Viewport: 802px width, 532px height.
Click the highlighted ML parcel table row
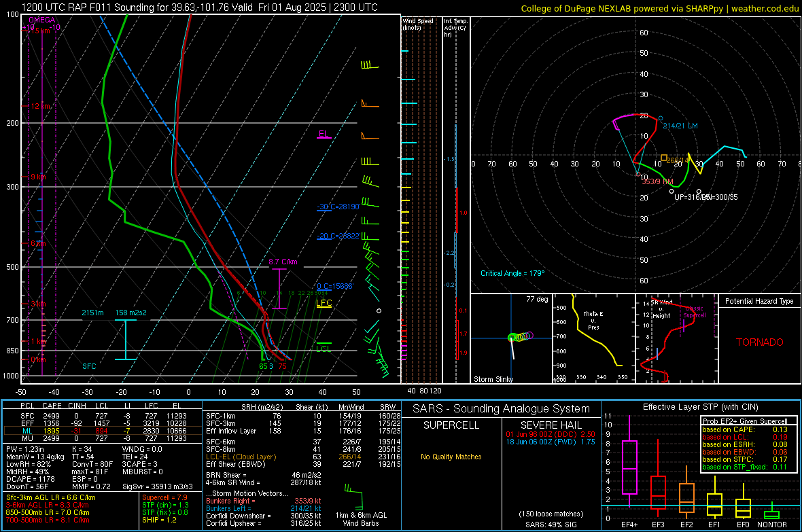tap(103, 431)
